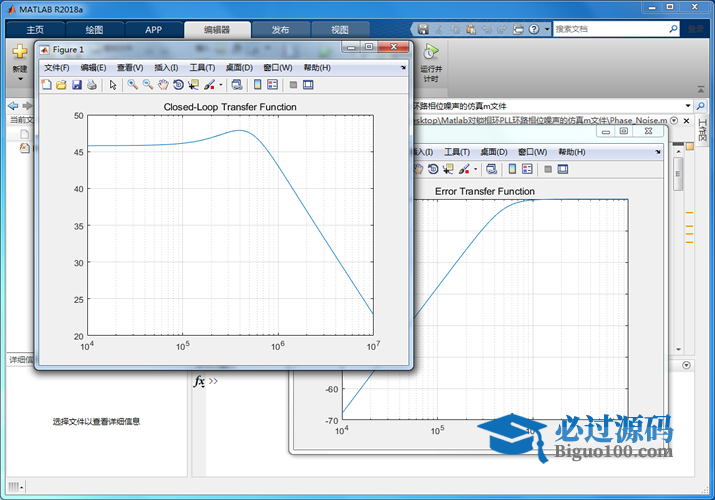Expand the current folder path dropdown
The width and height of the screenshot is (715, 500).
(689, 105)
